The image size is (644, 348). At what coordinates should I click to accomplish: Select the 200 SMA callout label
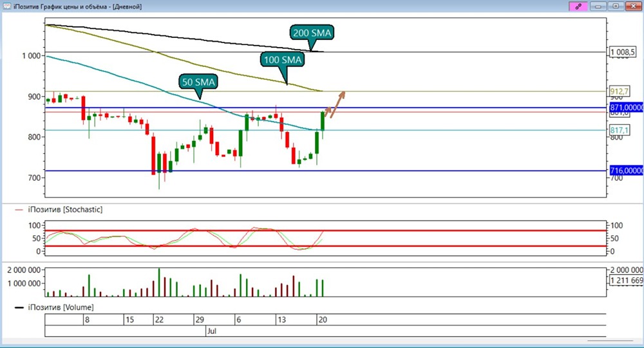click(x=312, y=33)
